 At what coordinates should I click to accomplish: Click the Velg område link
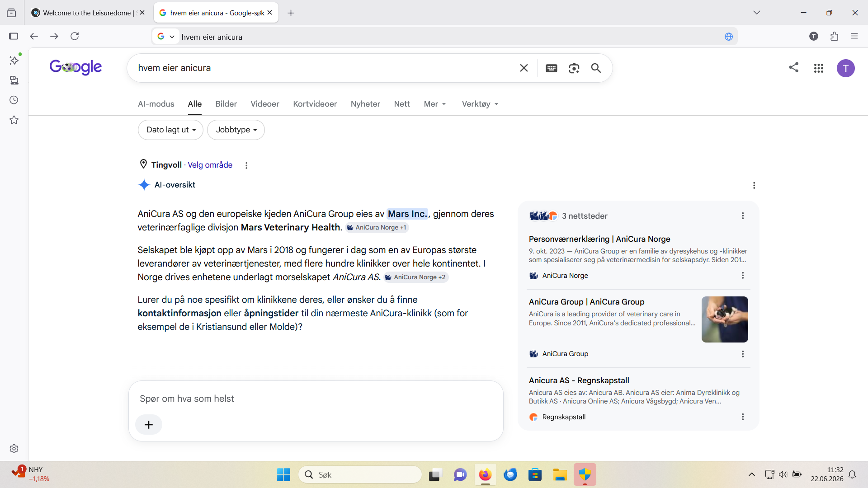point(210,165)
